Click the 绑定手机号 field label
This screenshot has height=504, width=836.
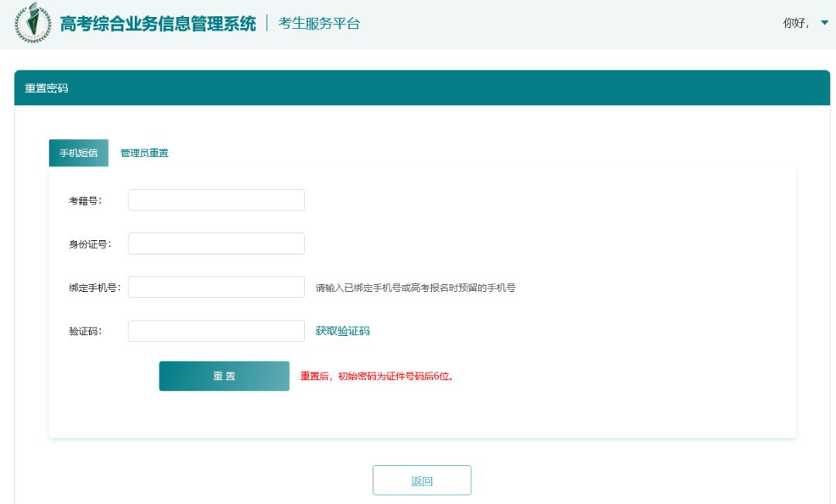click(94, 288)
